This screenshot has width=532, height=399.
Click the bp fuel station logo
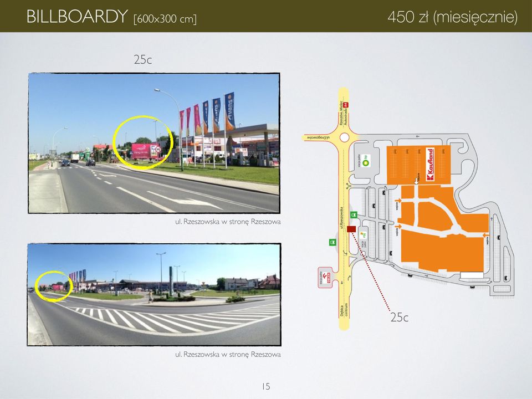366,160
